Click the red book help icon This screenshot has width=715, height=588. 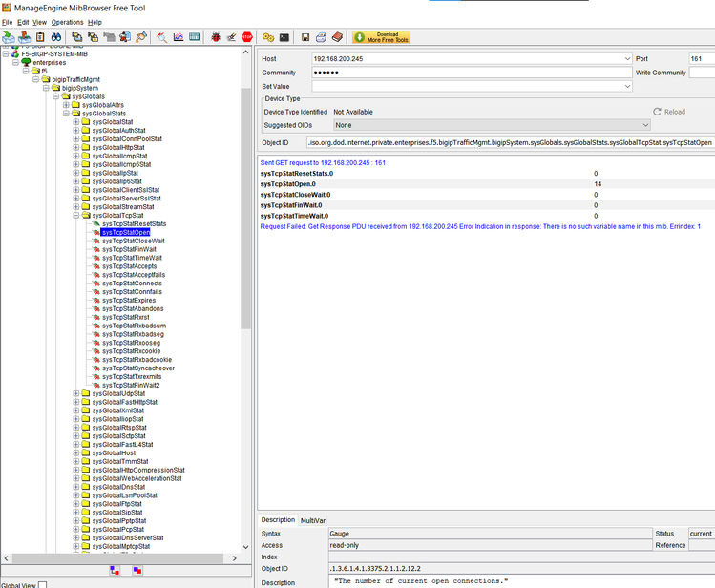click(336, 37)
